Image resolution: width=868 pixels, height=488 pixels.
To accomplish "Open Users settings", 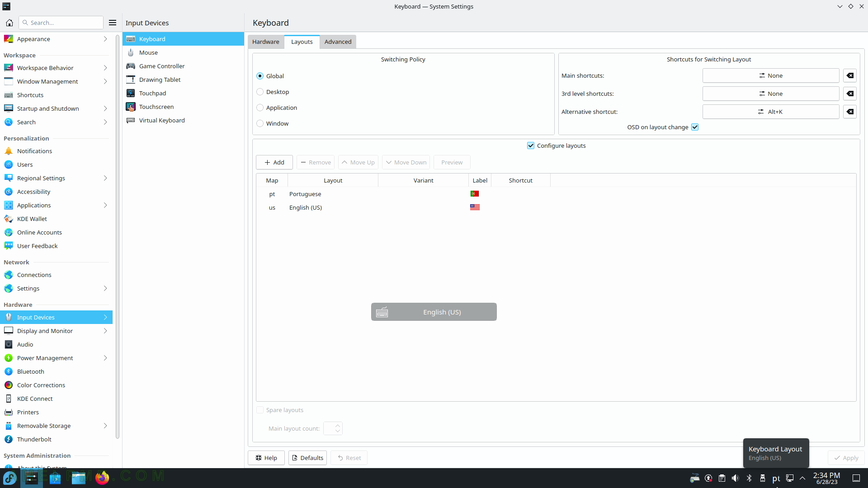I will (56, 164).
